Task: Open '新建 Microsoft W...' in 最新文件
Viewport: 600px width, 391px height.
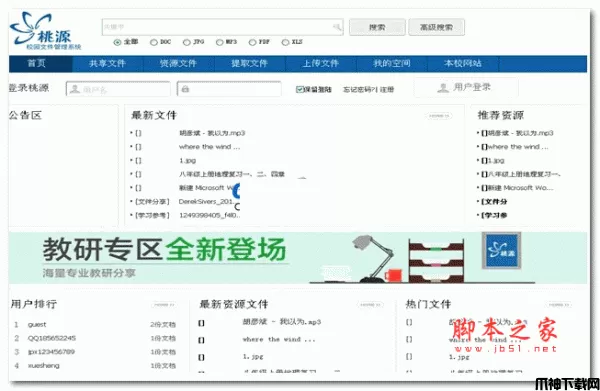Action: (209, 188)
